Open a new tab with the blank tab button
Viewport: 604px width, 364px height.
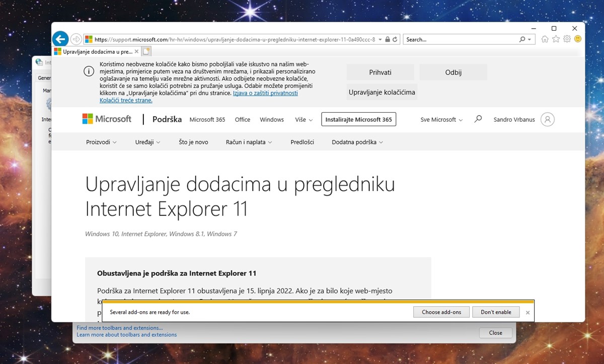tap(146, 51)
